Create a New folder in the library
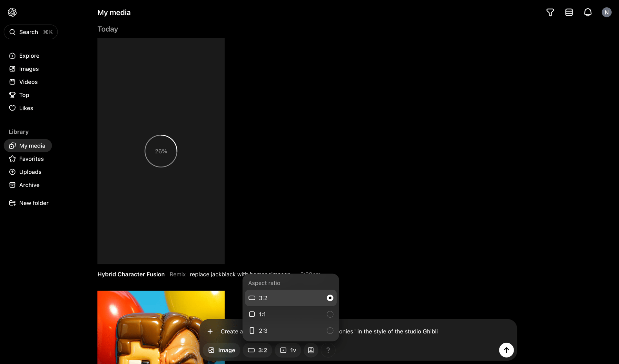Viewport: 619px width, 364px height. coord(34,203)
